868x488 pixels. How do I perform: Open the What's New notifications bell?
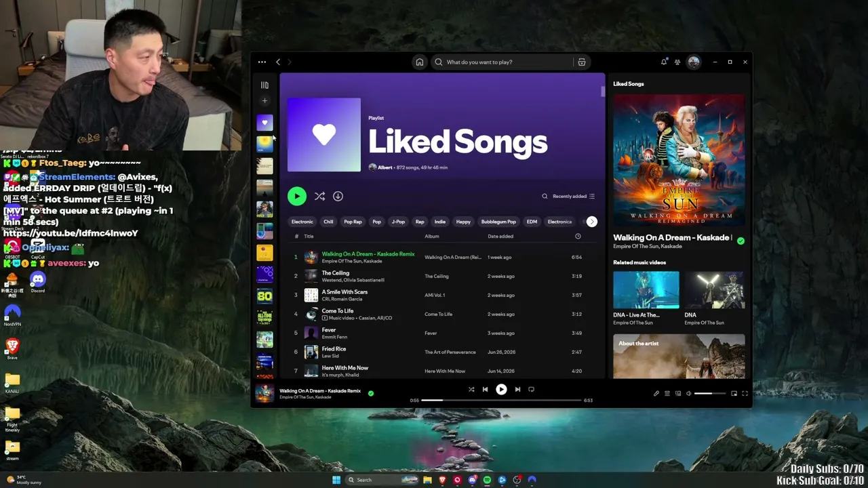click(x=664, y=62)
